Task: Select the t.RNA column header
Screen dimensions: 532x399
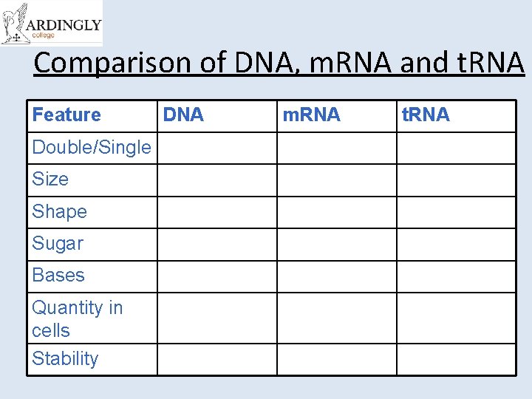Action: pyautogui.click(x=425, y=115)
